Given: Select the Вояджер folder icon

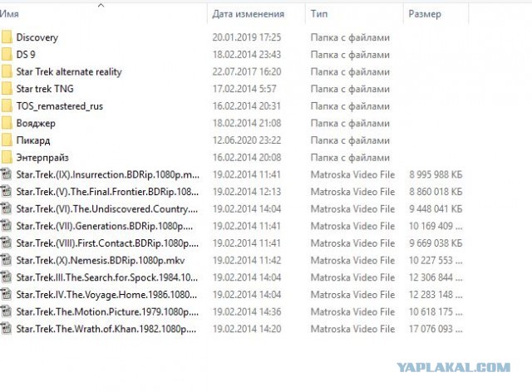Looking at the screenshot, I should 7,123.
